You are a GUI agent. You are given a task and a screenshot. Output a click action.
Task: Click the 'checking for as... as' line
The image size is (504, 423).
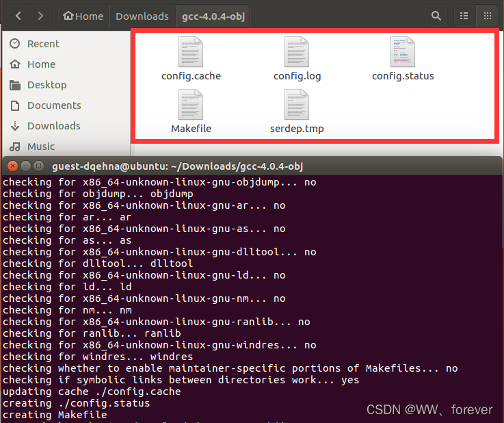pos(67,241)
